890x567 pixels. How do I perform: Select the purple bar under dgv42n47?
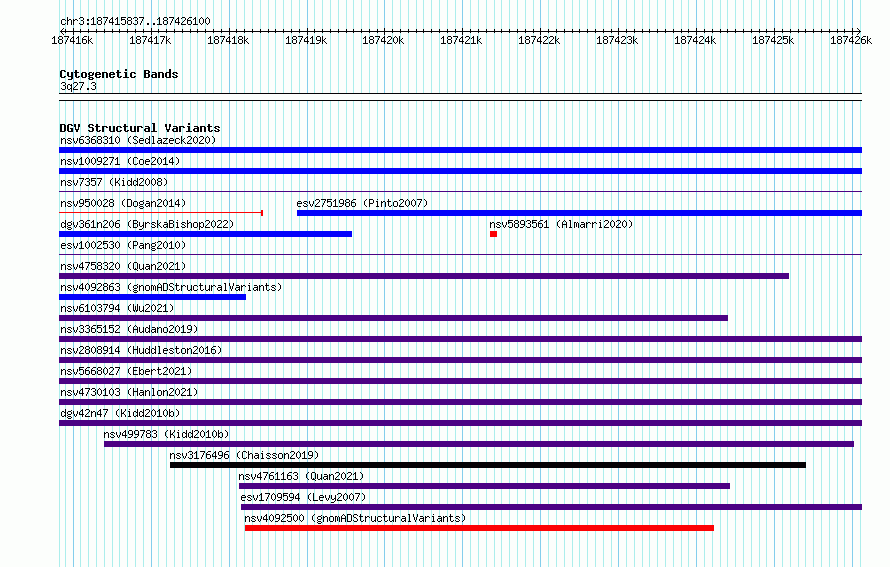(460, 423)
